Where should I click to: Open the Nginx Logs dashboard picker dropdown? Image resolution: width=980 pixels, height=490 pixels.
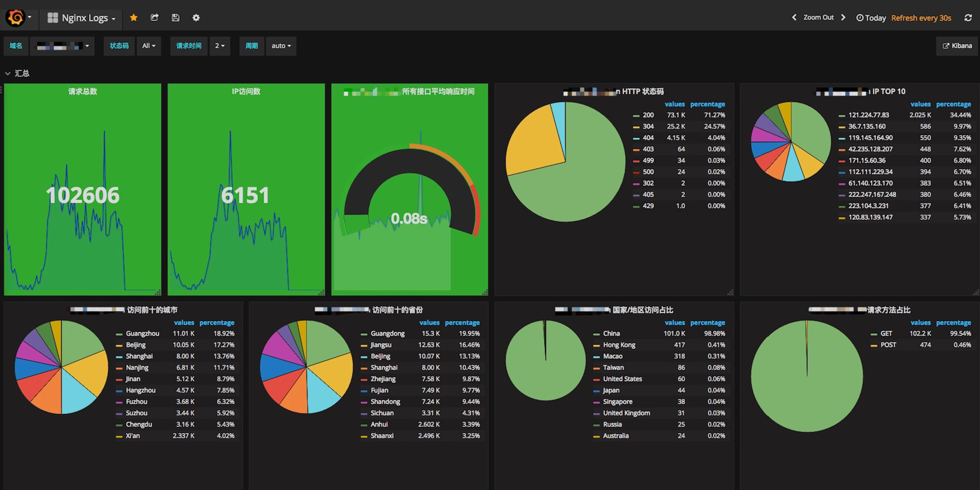(x=82, y=18)
